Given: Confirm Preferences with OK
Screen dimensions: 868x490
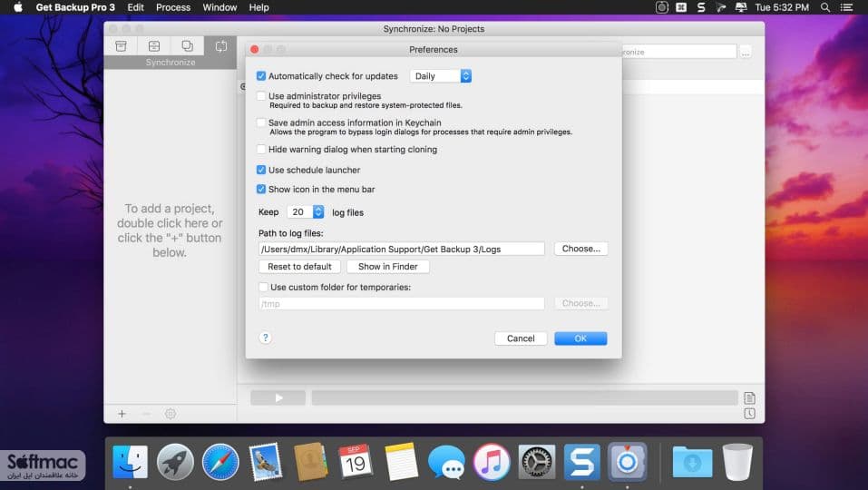Looking at the screenshot, I should coord(580,338).
